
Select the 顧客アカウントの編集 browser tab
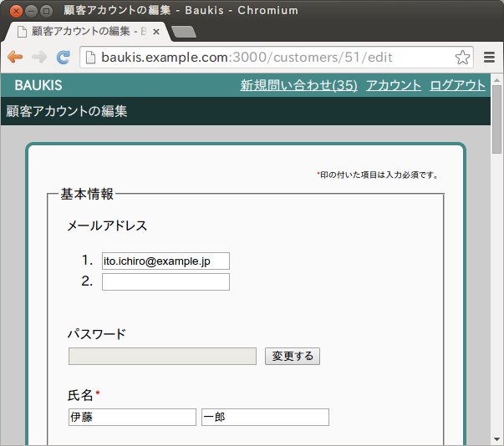(84, 32)
